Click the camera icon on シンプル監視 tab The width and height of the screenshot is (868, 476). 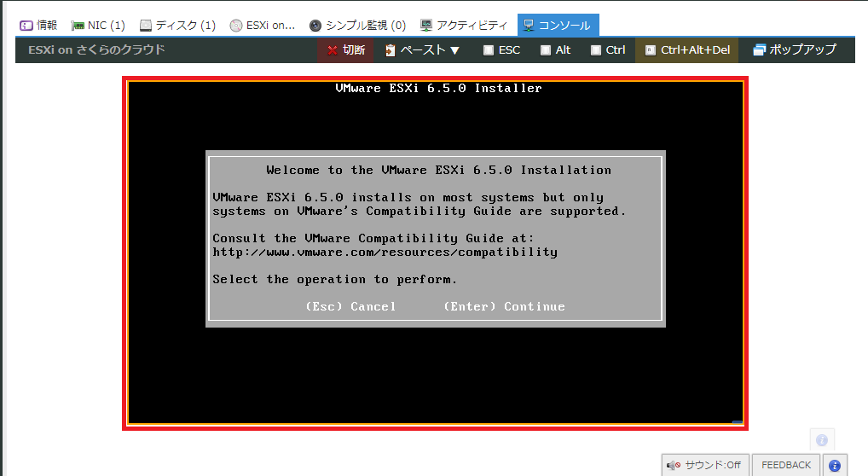(315, 26)
